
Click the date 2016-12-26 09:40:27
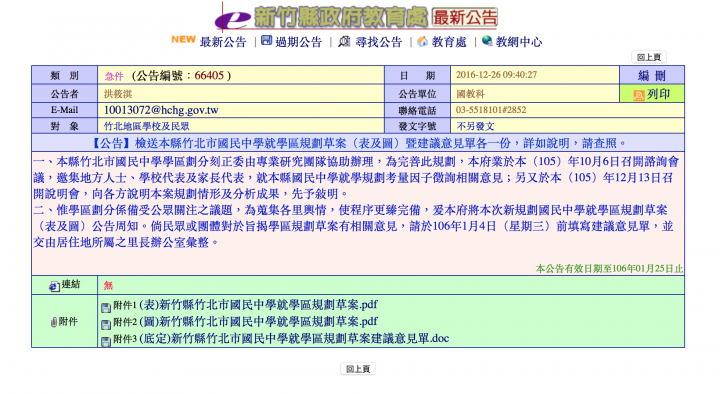point(496,75)
